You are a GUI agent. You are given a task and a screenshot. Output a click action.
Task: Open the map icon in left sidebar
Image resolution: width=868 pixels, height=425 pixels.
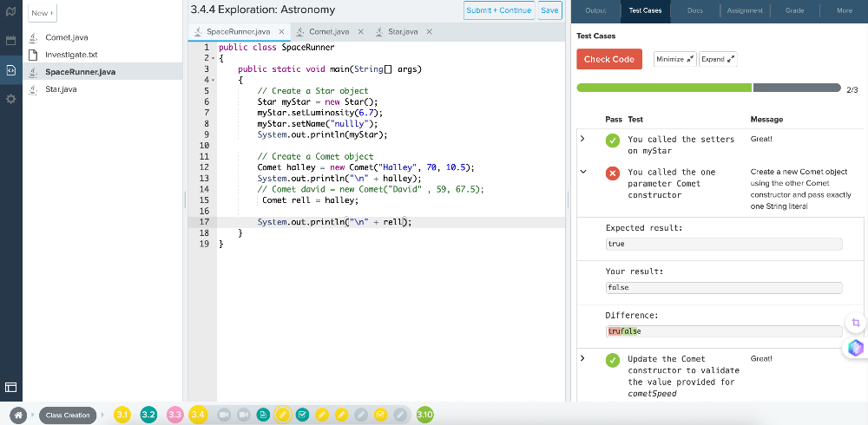10,10
